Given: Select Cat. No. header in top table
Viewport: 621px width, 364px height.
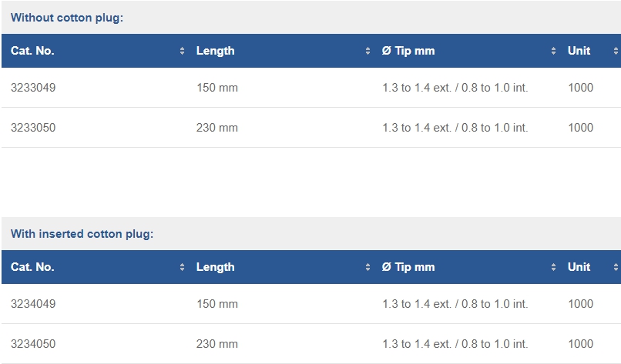Looking at the screenshot, I should pyautogui.click(x=32, y=51).
